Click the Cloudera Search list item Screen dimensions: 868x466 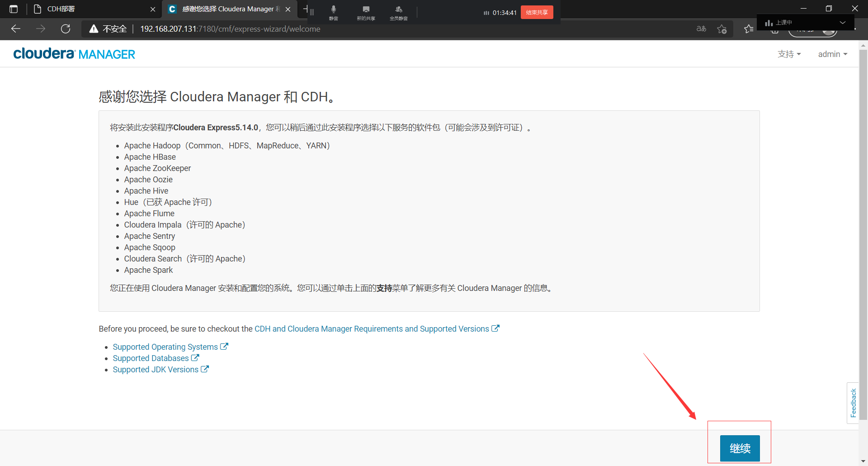(x=185, y=259)
